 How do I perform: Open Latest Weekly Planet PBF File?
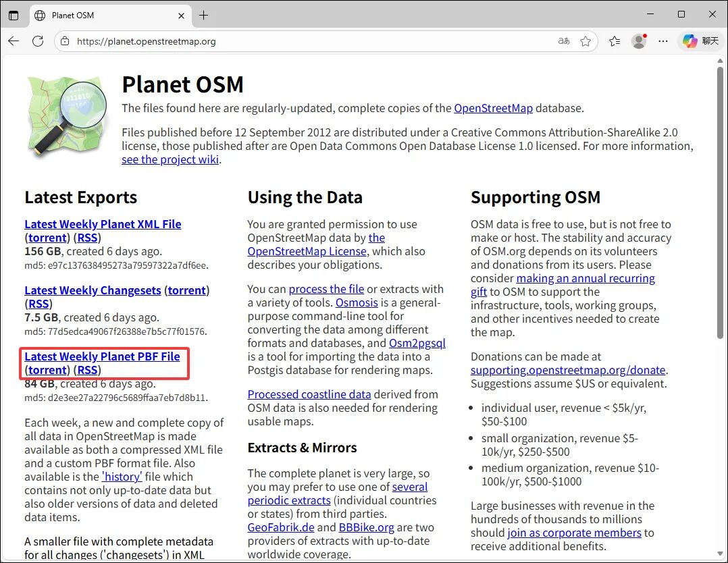(102, 356)
